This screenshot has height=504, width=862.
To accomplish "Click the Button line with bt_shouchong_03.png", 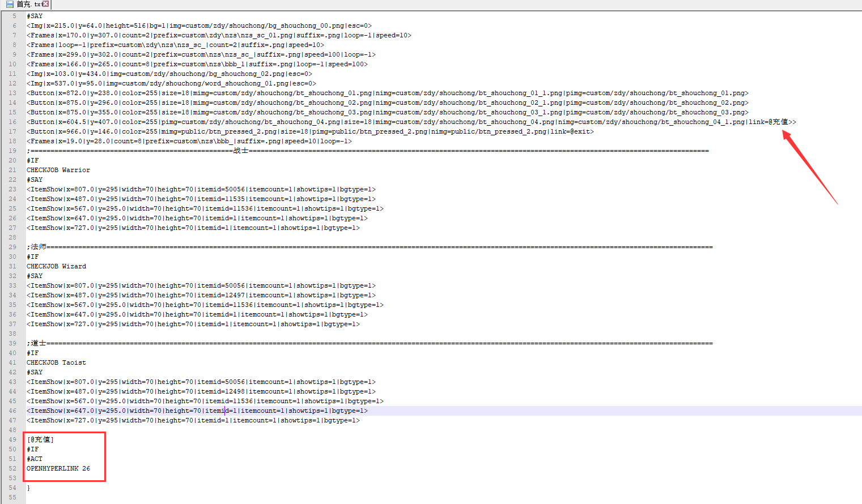I will tap(388, 112).
